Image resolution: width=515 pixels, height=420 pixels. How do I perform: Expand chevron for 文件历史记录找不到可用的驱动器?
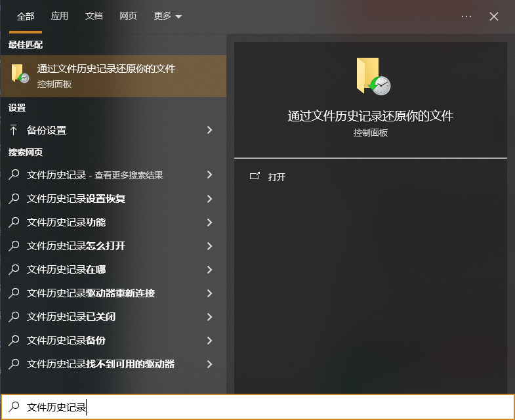tap(209, 364)
